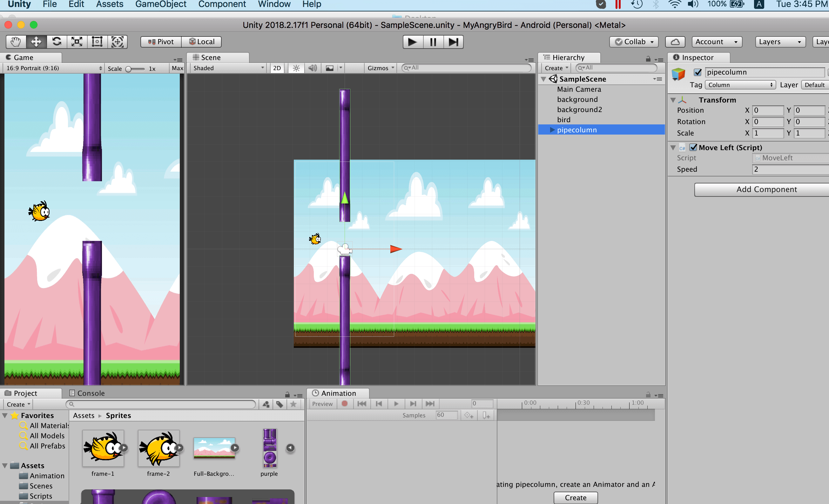This screenshot has height=504, width=829.
Task: Select the Rect Transform tool
Action: (97, 42)
